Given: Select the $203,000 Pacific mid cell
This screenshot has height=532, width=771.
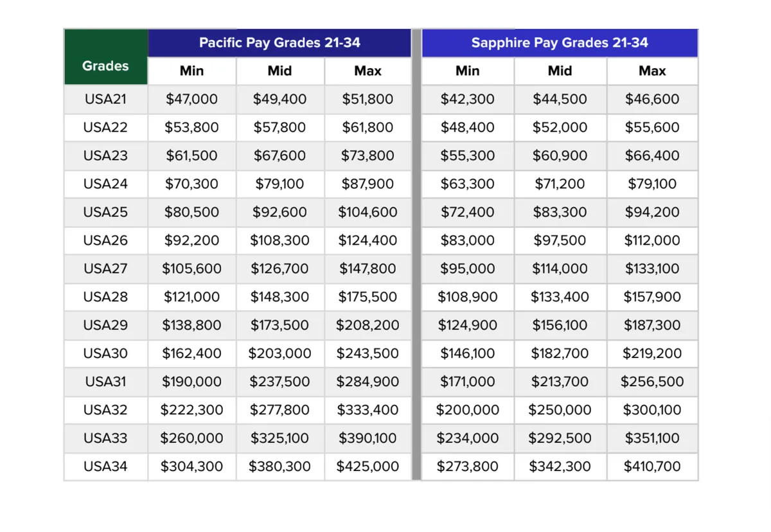Looking at the screenshot, I should click(279, 353).
